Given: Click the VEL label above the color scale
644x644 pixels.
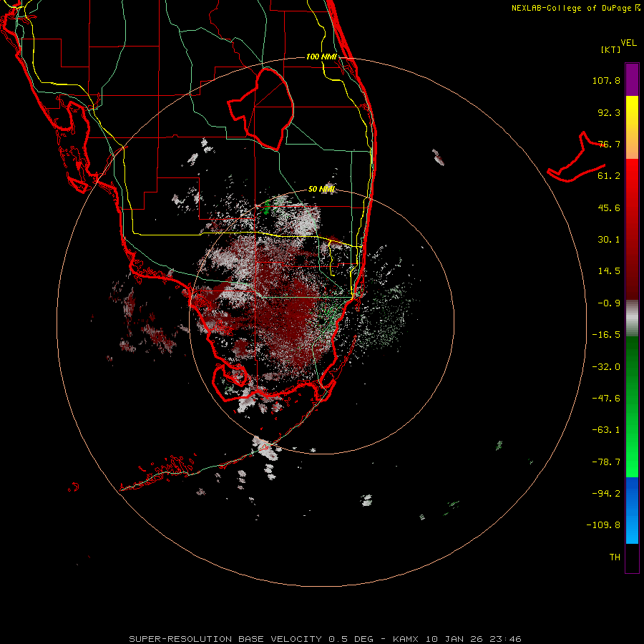Looking at the screenshot, I should [628, 43].
